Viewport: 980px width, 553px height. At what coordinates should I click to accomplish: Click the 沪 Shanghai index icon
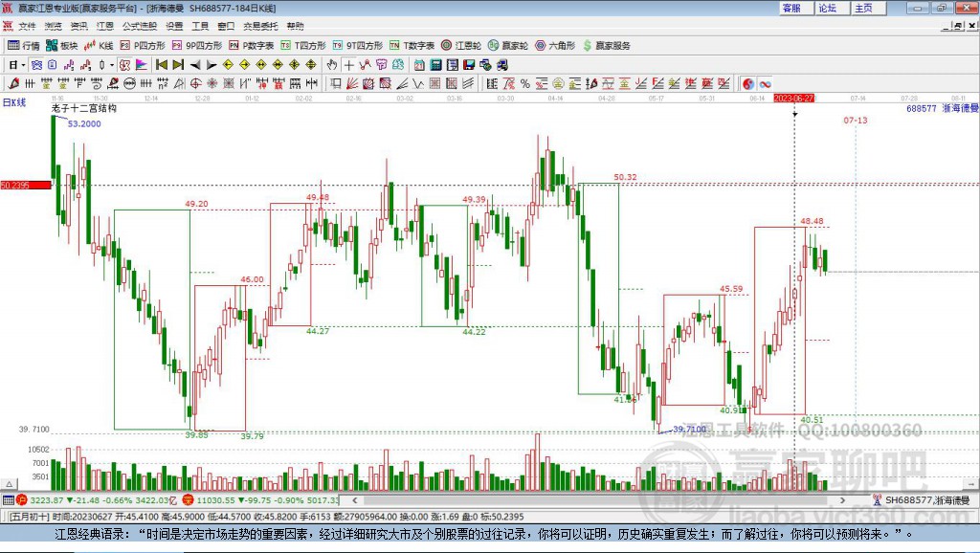click(x=22, y=499)
